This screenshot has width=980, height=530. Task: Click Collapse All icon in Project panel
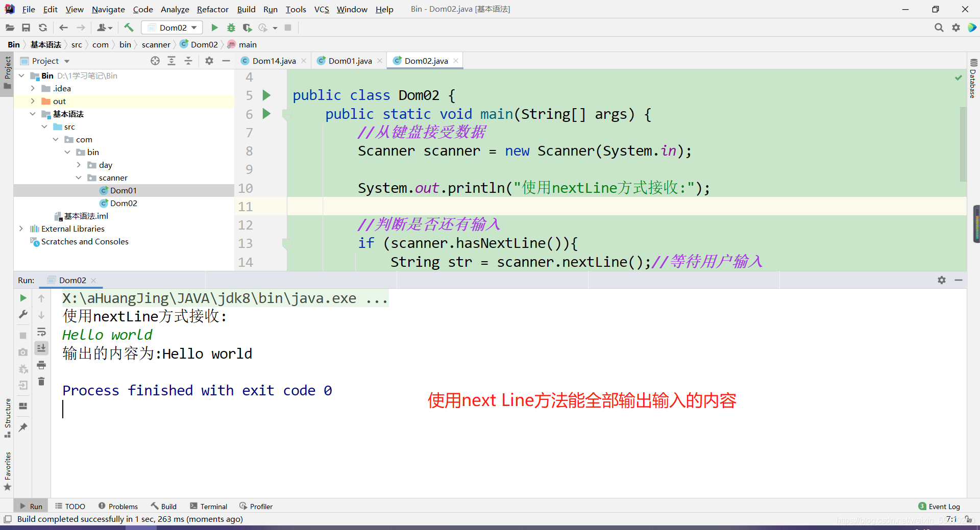pyautogui.click(x=188, y=61)
